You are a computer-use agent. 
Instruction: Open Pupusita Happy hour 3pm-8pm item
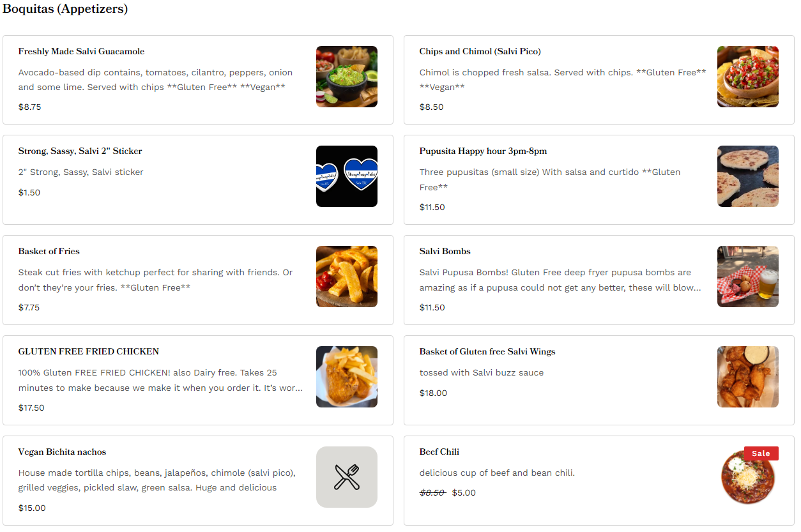click(483, 151)
